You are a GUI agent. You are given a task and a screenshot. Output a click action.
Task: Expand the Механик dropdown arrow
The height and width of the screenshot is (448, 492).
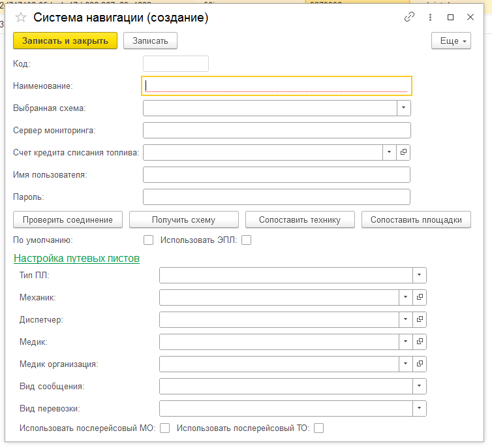pos(405,297)
